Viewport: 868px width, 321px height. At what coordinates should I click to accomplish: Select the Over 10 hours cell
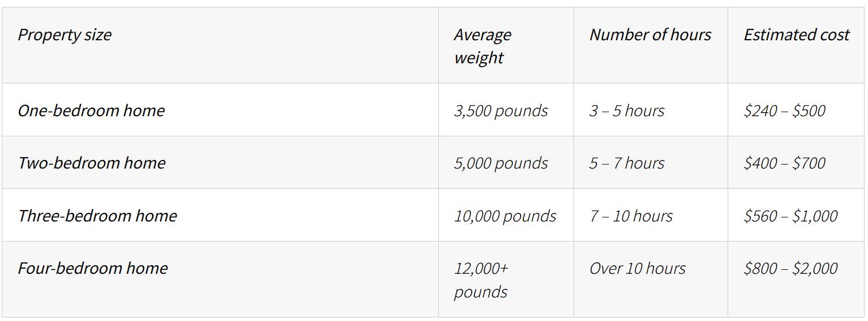[x=651, y=280]
